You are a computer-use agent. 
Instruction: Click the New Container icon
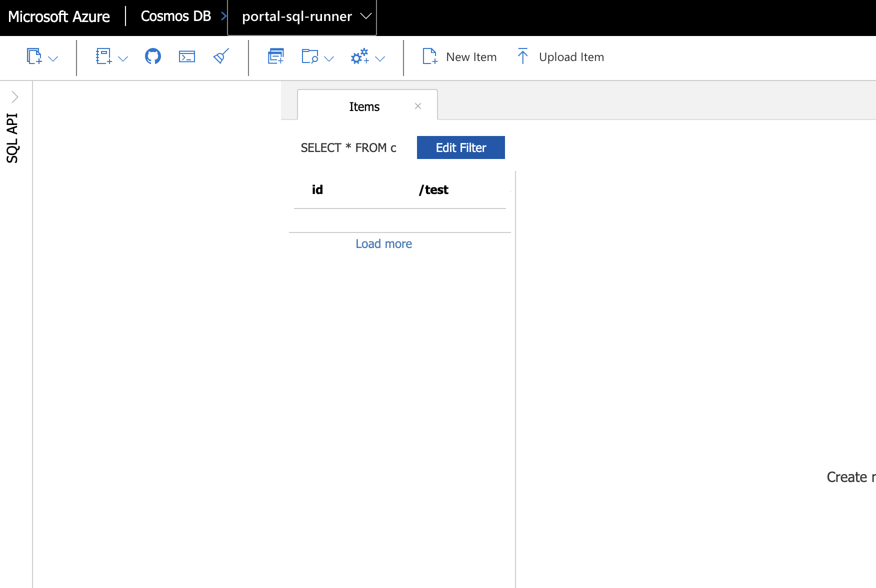[34, 56]
